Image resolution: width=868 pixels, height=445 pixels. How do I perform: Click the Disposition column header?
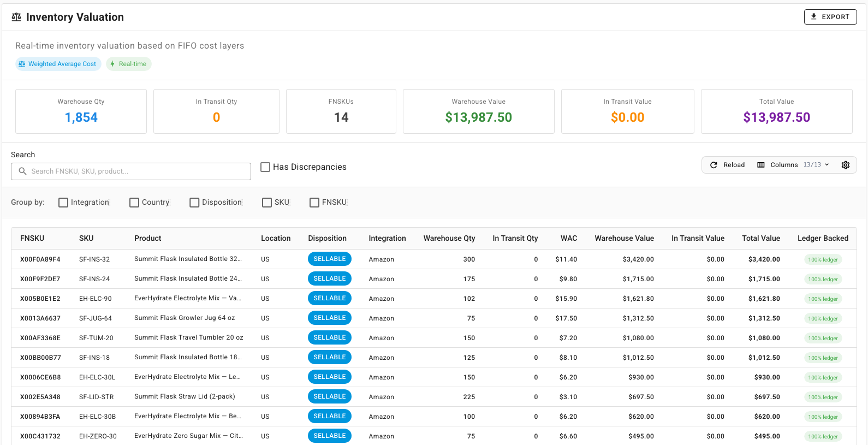click(x=327, y=238)
